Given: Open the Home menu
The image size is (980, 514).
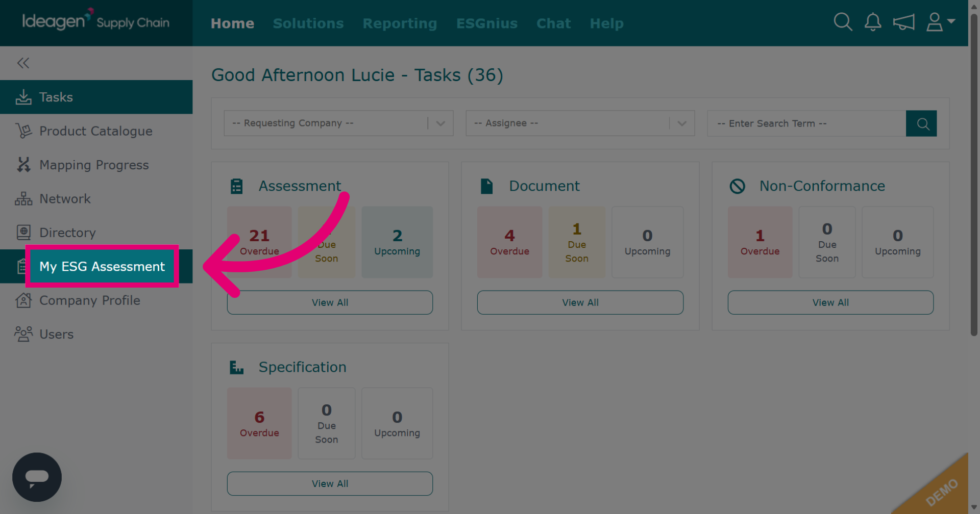Looking at the screenshot, I should [x=232, y=23].
